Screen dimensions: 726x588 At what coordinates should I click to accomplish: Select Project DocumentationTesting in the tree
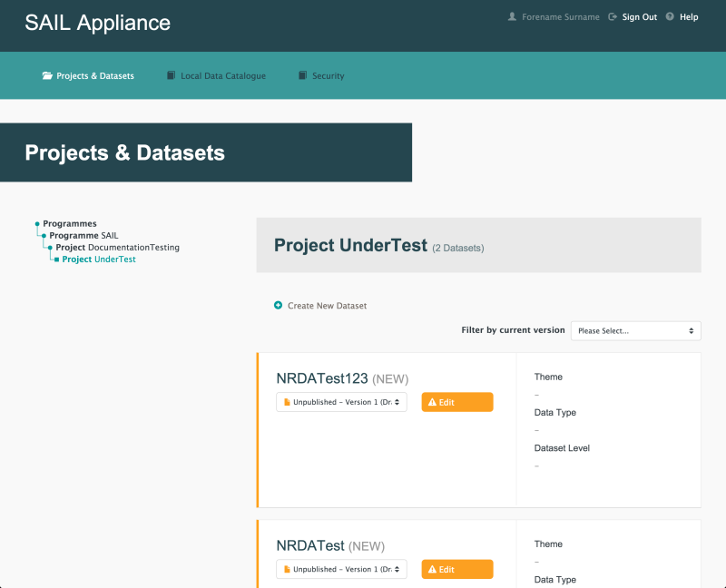tap(119, 247)
